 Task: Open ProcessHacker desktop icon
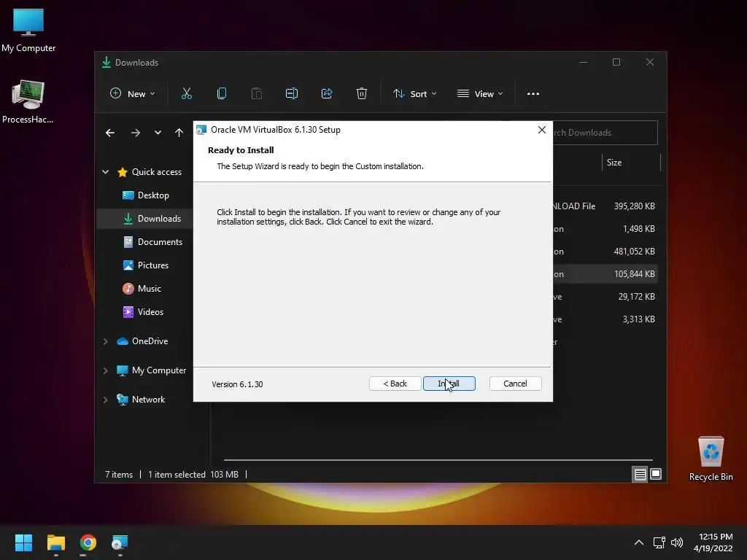pos(28,101)
